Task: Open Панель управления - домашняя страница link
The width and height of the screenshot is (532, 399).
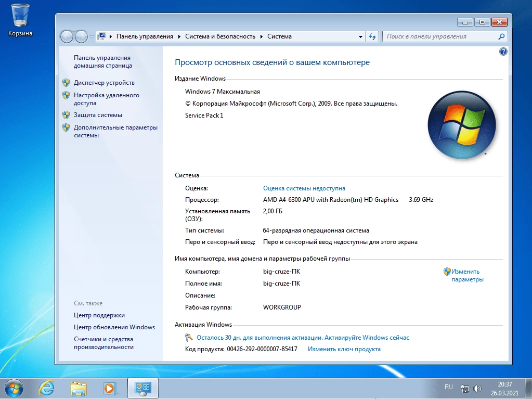Action: click(x=104, y=62)
